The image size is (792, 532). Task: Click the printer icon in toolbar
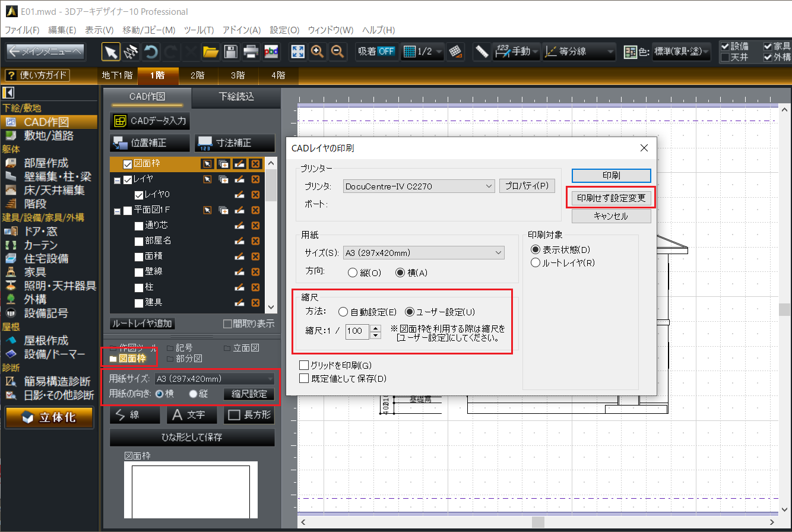(251, 52)
